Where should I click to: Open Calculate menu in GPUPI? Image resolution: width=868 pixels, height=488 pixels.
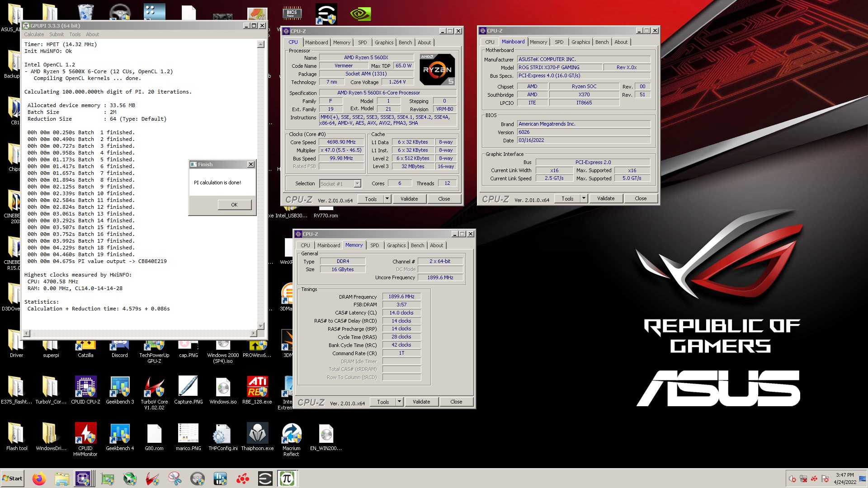coord(34,34)
